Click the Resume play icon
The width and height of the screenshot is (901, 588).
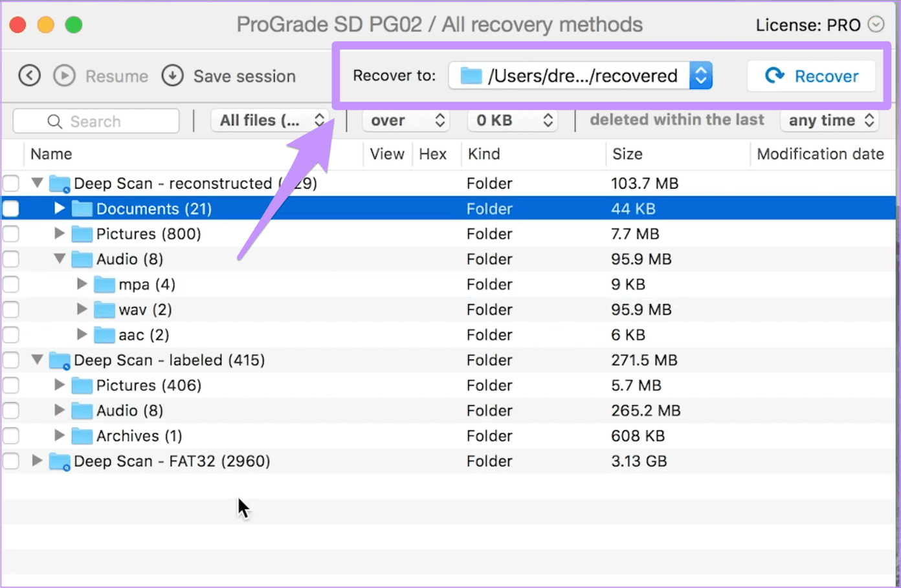(x=64, y=76)
